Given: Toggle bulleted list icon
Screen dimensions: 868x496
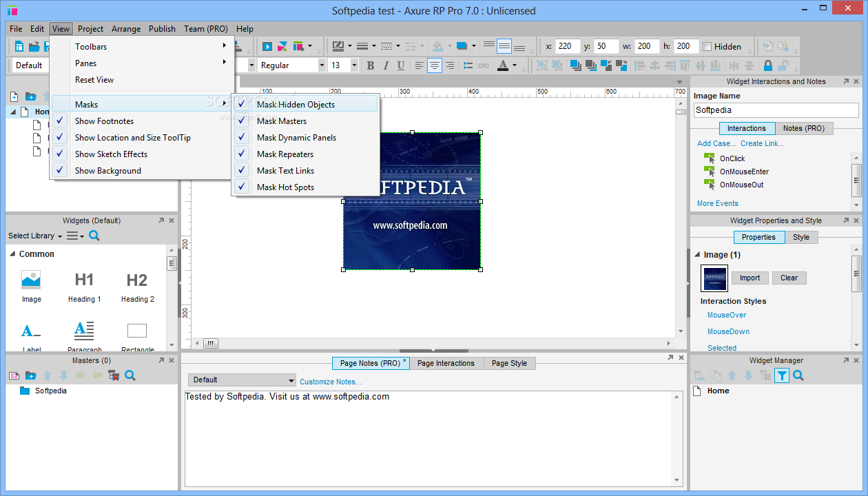Looking at the screenshot, I should click(468, 65).
